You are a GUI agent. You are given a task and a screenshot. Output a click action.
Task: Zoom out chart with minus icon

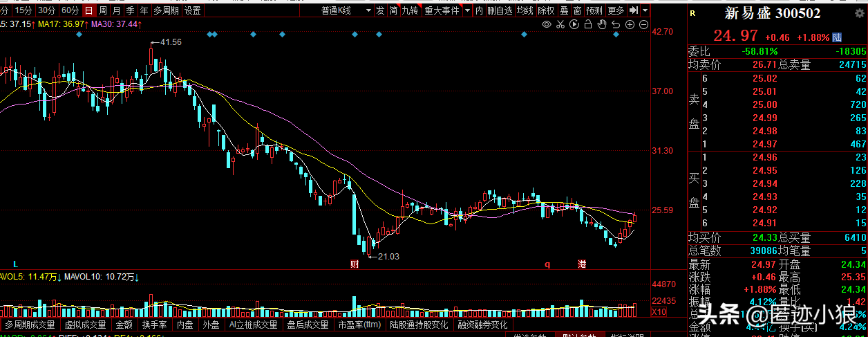pos(643,24)
